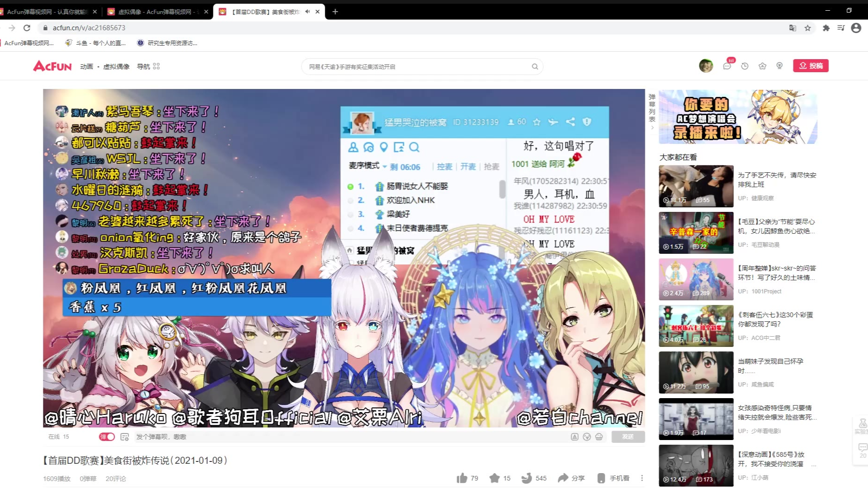Bookmark this page with the star icon
The image size is (868, 488).
click(x=807, y=28)
